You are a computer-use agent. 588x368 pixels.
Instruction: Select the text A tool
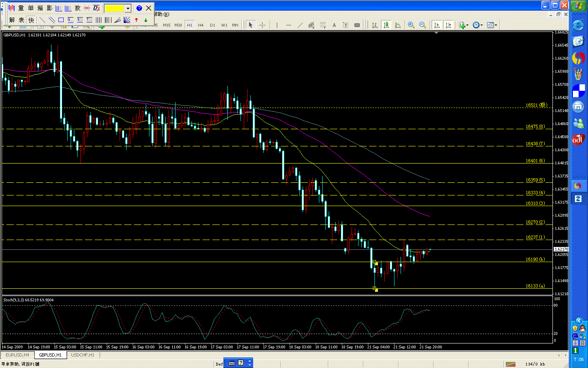(334, 25)
